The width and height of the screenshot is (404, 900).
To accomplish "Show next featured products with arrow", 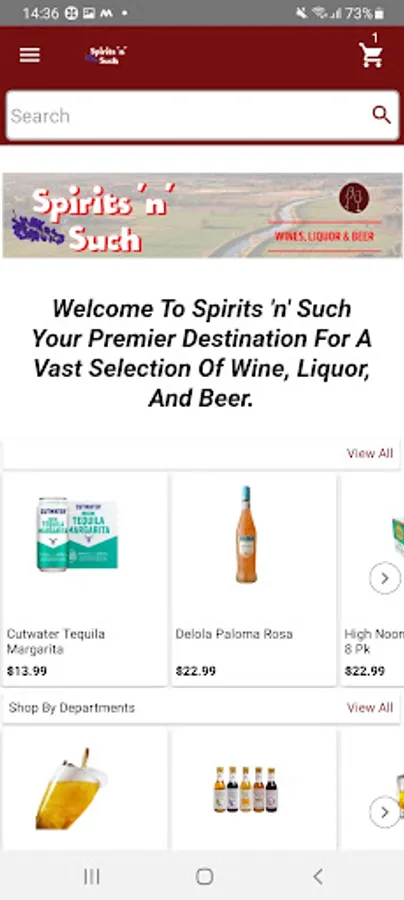I will pyautogui.click(x=384, y=578).
